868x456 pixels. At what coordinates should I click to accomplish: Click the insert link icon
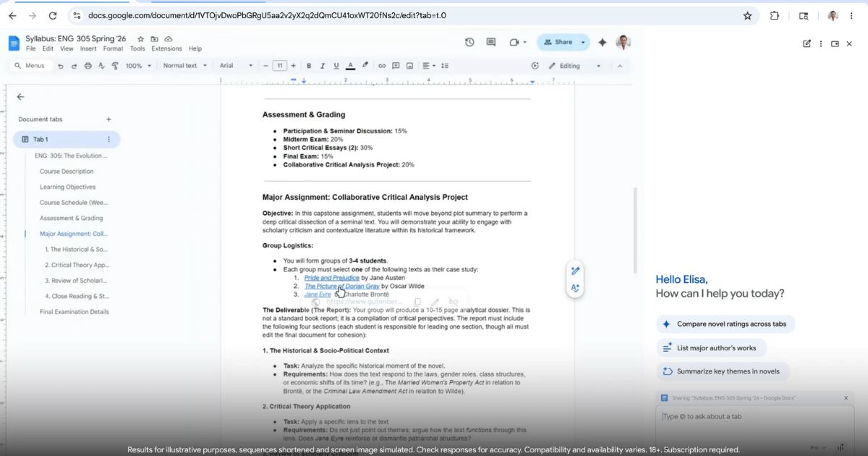(x=382, y=66)
